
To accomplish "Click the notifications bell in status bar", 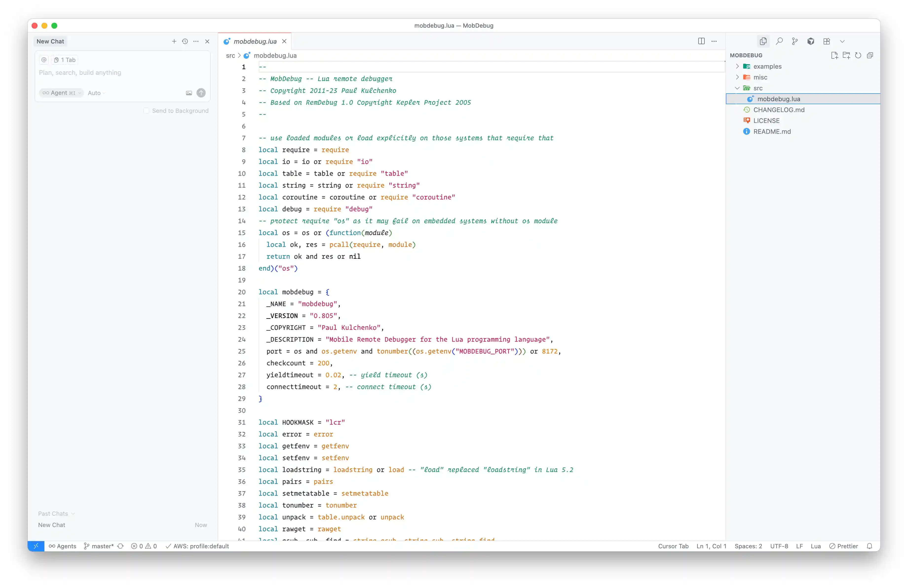I will tap(870, 546).
